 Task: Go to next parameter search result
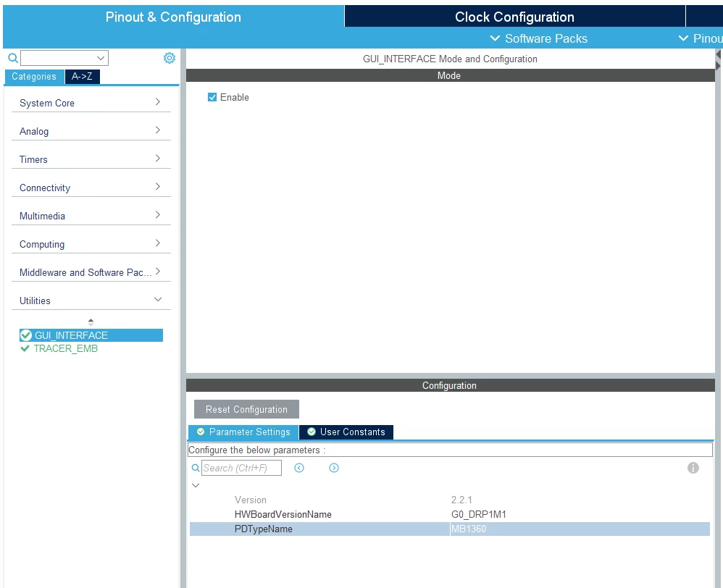tap(334, 469)
